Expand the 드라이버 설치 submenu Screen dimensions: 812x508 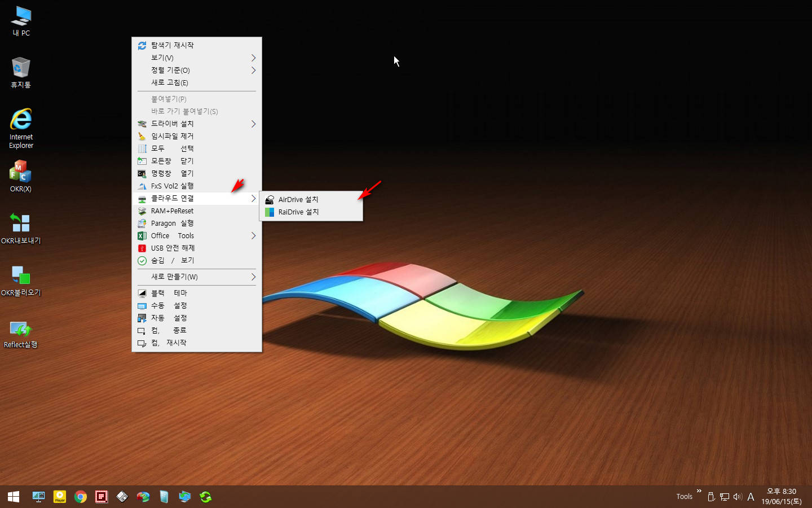pyautogui.click(x=197, y=124)
